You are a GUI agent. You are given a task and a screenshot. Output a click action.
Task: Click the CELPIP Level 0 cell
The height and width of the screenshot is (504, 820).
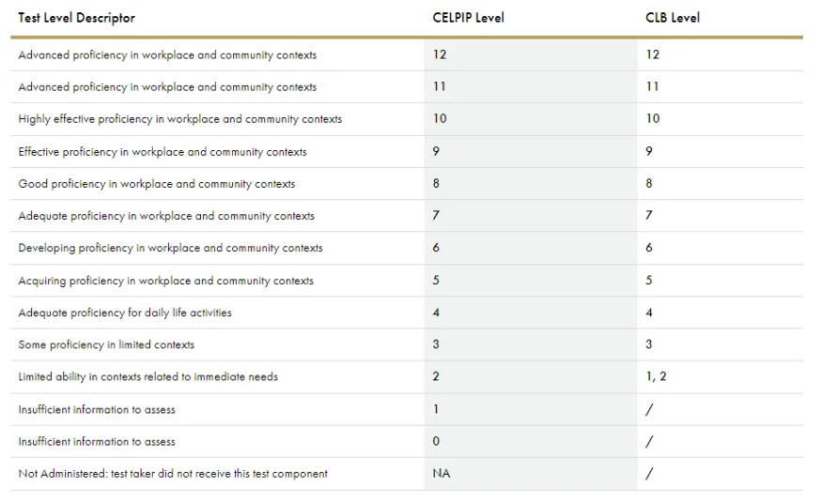[436, 441]
